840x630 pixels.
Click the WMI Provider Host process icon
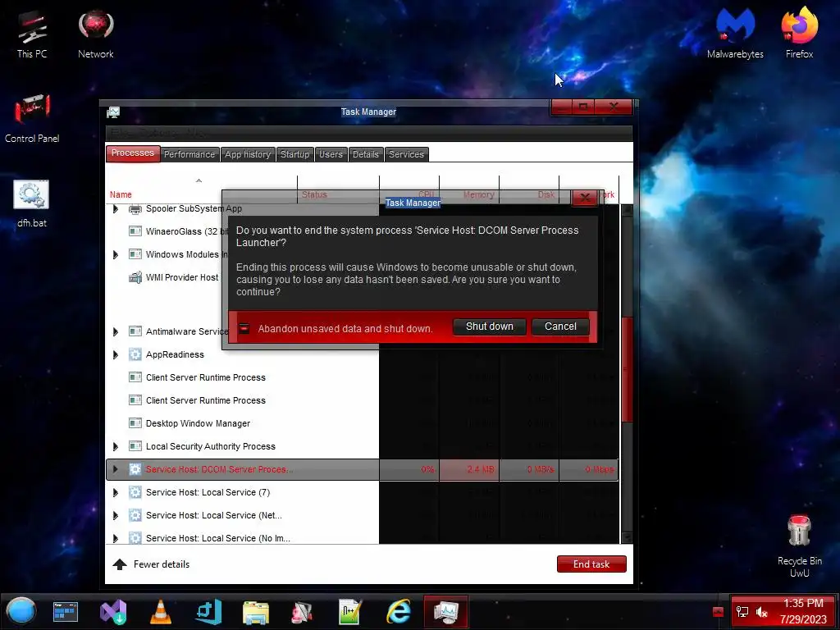pos(135,277)
